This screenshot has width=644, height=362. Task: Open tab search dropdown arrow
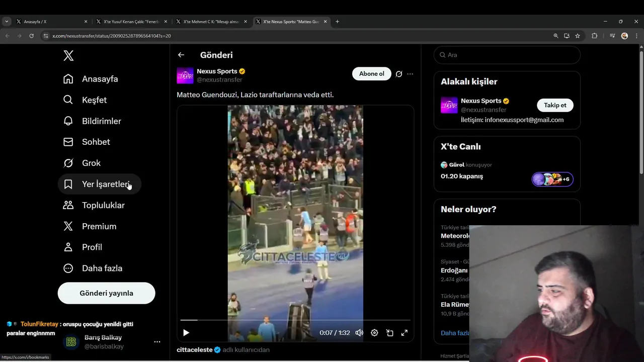tap(7, 22)
